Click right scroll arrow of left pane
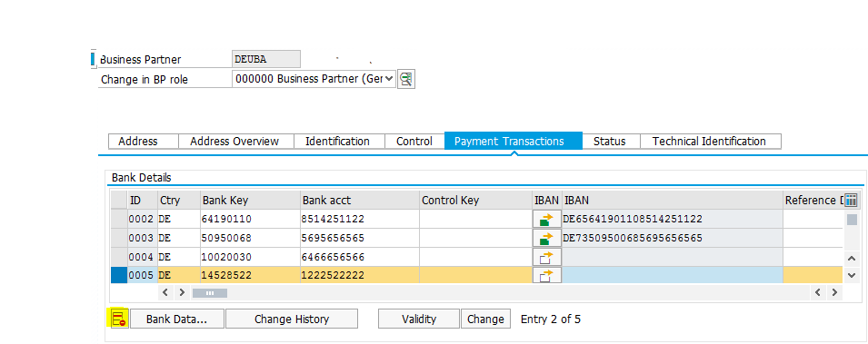Viewport: 868px width, 344px height. (x=182, y=292)
